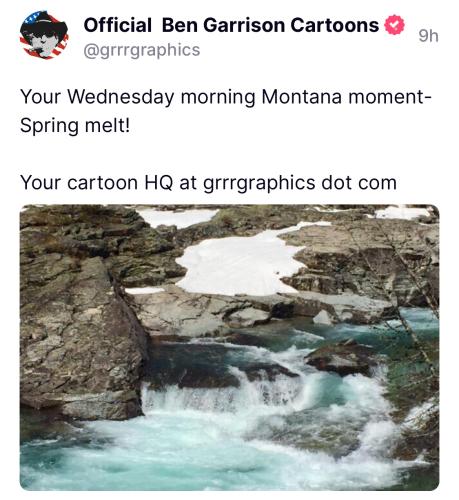Click the word "Wednesday" in the post
Screen dimensions: 459x500
tap(121, 97)
